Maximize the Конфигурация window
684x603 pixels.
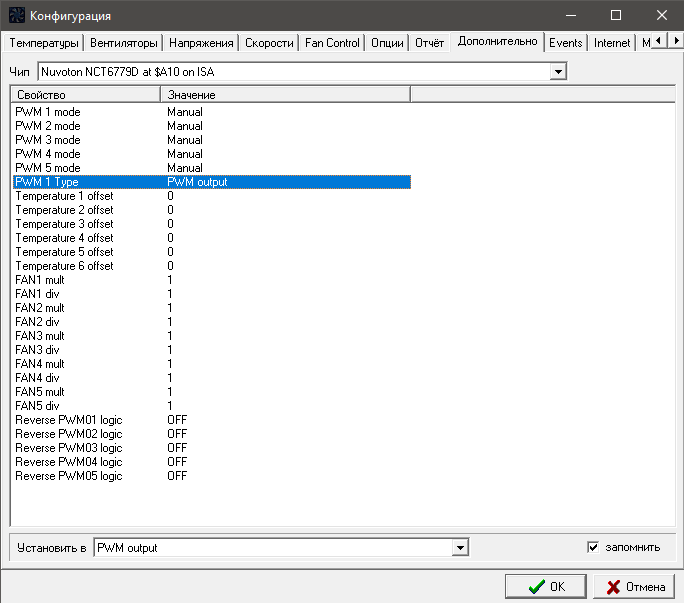point(616,15)
